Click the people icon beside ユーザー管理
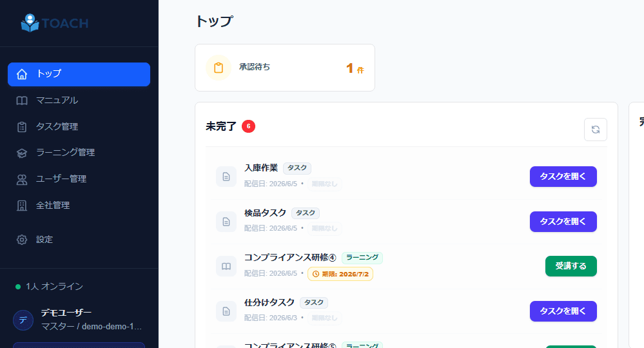This screenshot has width=644, height=348. pyautogui.click(x=22, y=179)
